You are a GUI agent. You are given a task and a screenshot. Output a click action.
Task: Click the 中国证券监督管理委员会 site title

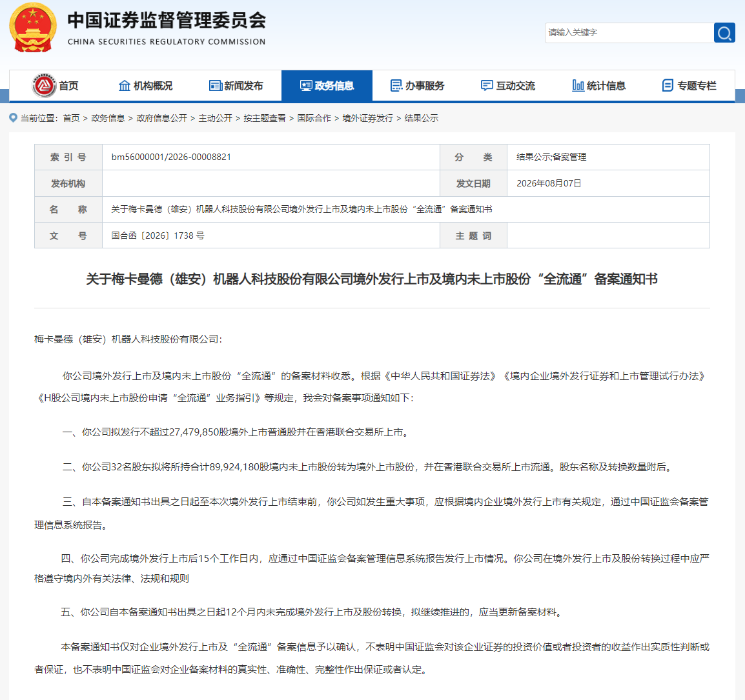pyautogui.click(x=167, y=21)
